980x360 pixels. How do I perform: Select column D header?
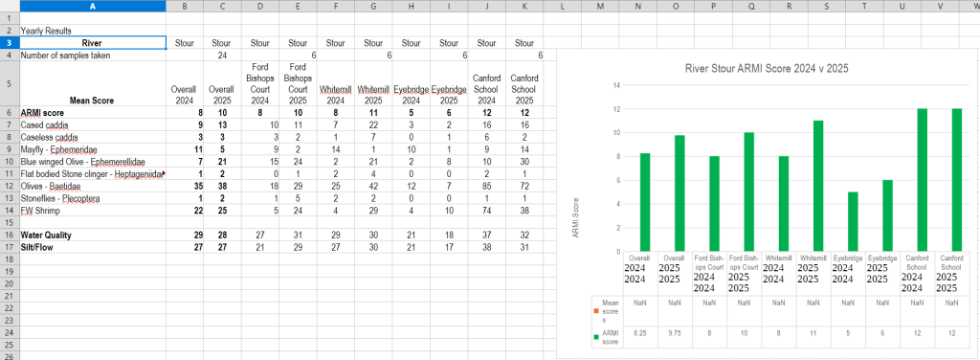click(260, 6)
